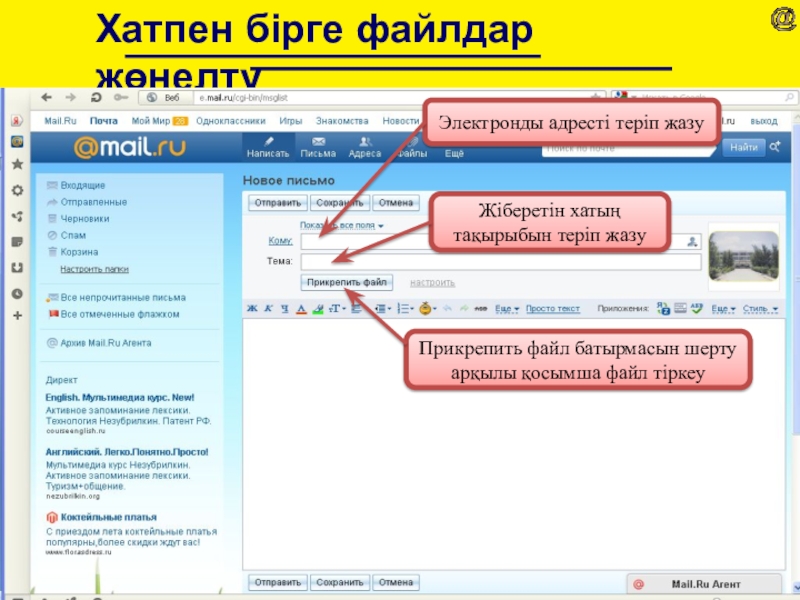Image resolution: width=800 pixels, height=600 pixels.
Task: Apply bold (Ж) formatting
Action: [252, 308]
